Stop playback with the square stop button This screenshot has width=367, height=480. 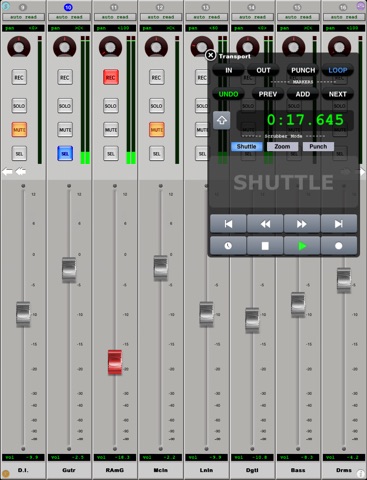pyautogui.click(x=265, y=246)
